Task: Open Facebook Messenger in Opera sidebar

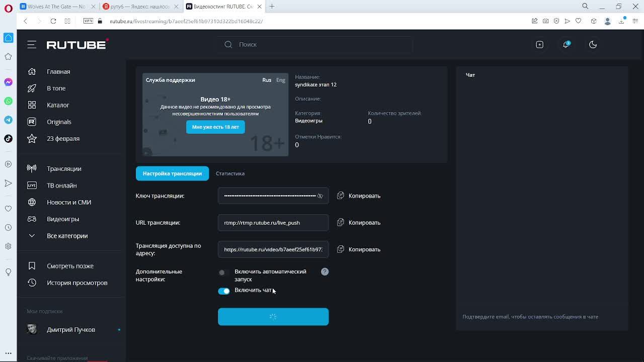Action: pyautogui.click(x=8, y=82)
